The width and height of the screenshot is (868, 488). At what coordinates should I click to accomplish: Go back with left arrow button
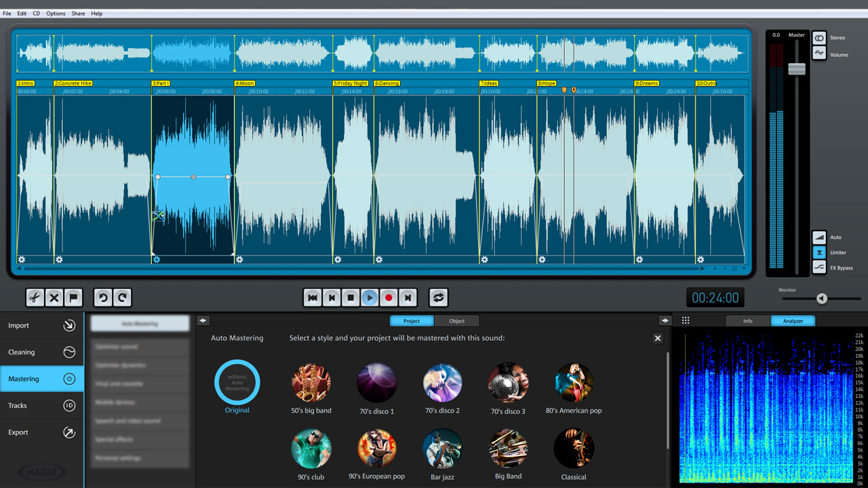(203, 321)
